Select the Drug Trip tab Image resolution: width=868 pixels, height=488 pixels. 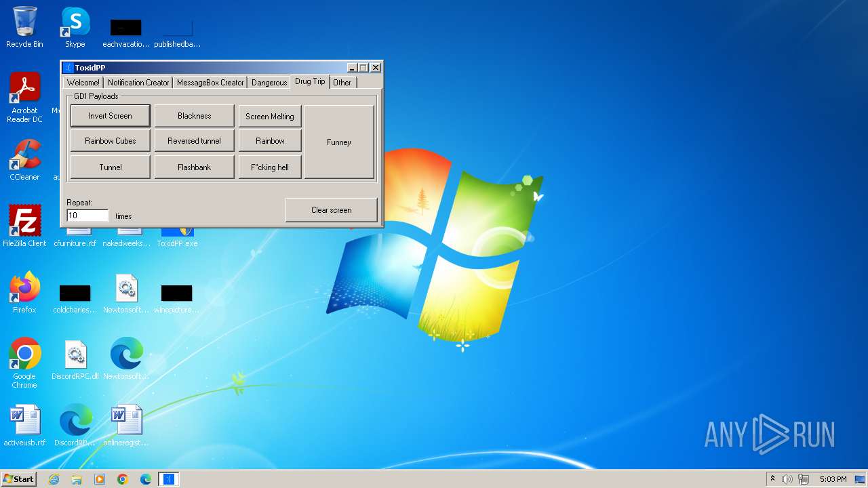(310, 81)
